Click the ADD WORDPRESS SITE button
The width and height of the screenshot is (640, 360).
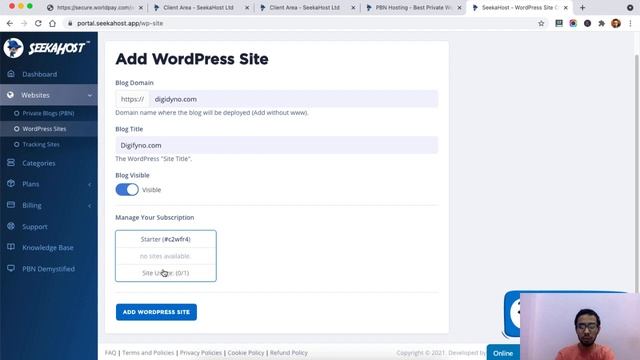click(x=156, y=312)
